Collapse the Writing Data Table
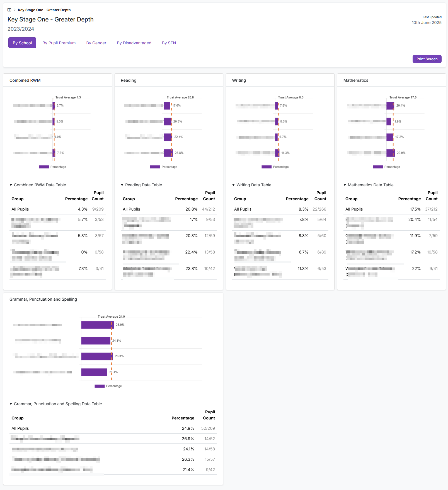 (251, 185)
